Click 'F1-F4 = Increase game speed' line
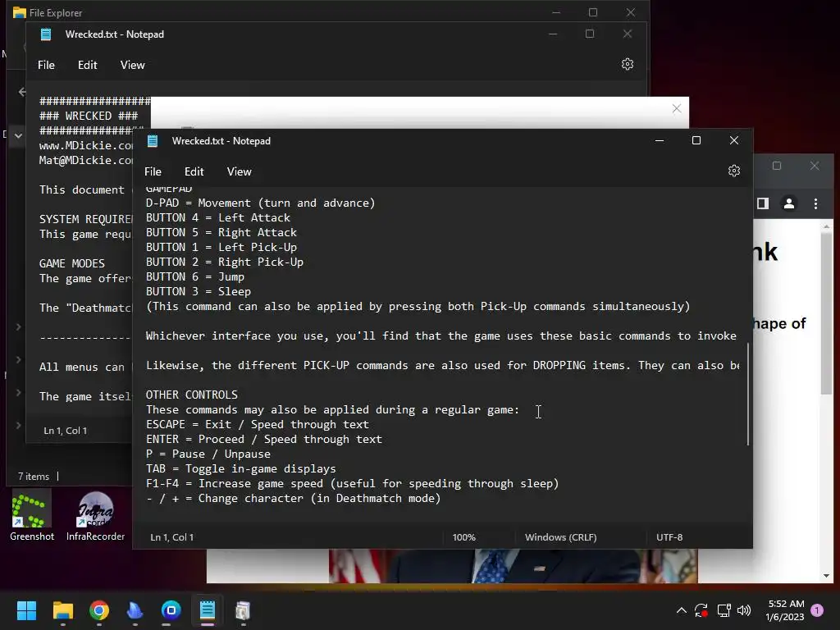This screenshot has width=840, height=630. [x=353, y=483]
